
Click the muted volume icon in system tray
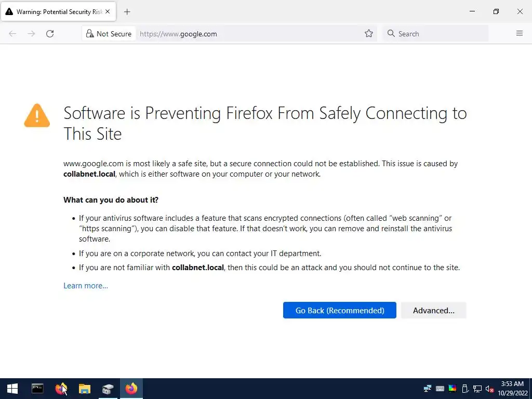click(489, 389)
